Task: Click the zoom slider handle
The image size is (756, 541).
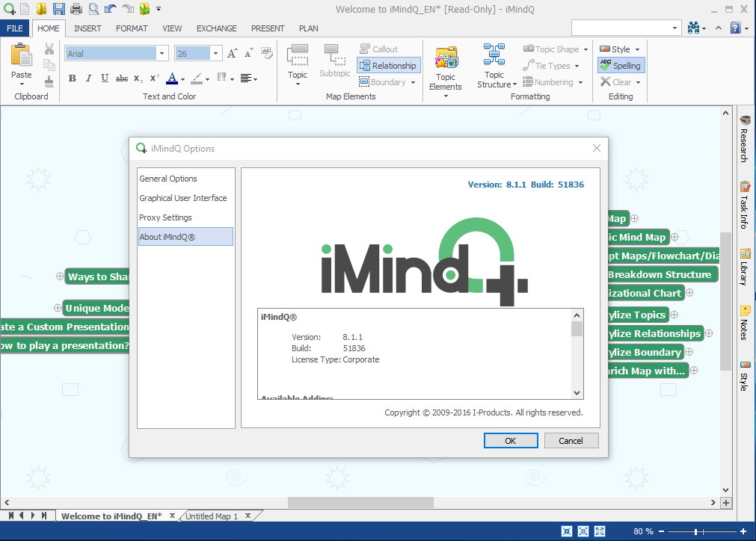Action: 695,531
